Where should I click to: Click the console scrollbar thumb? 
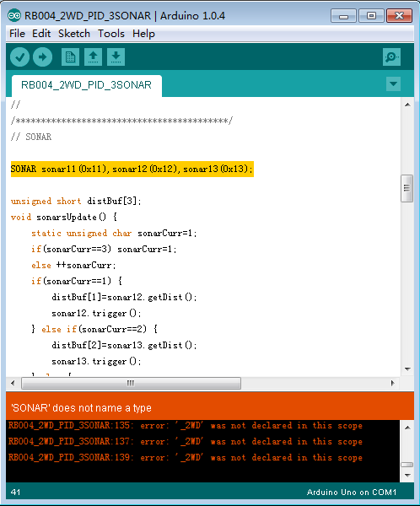[407, 465]
